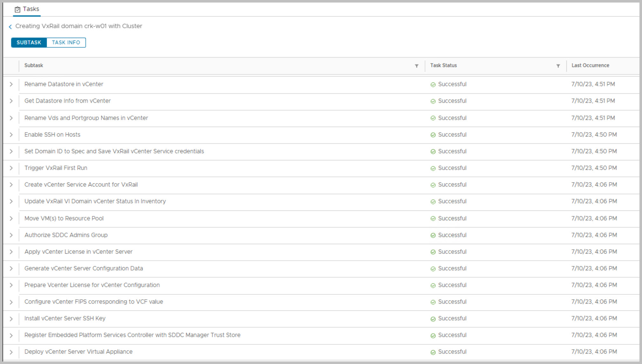Select Get Datastore Info from vCenter row
Image resolution: width=642 pixels, height=364 pixels.
click(68, 101)
